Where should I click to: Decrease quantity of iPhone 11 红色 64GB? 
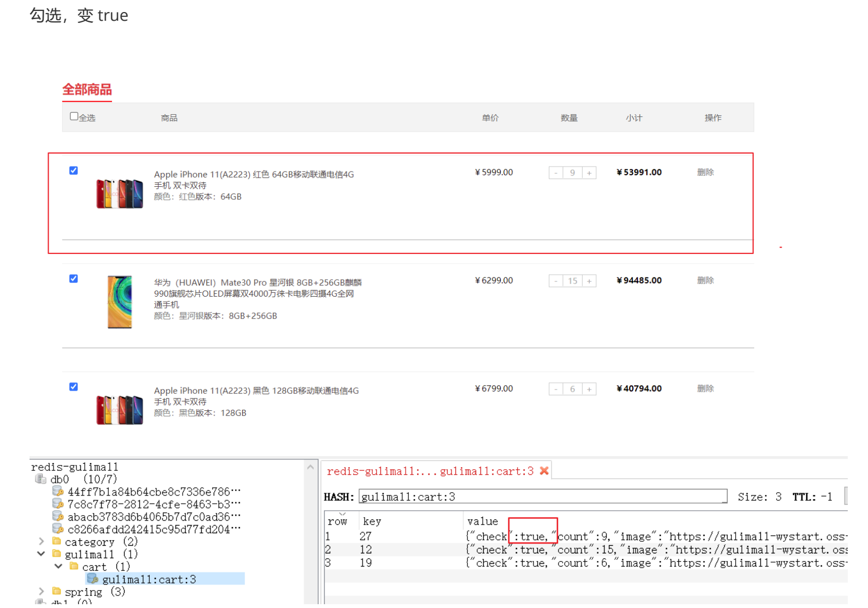pyautogui.click(x=556, y=173)
